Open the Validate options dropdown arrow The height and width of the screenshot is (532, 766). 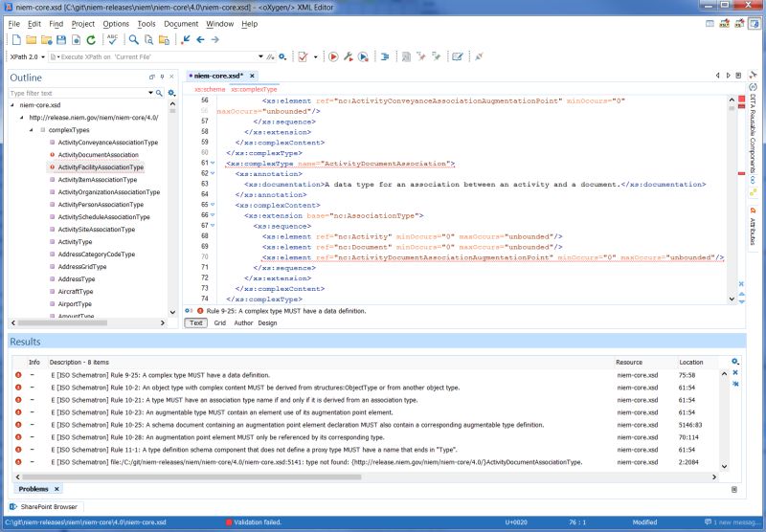[x=315, y=57]
